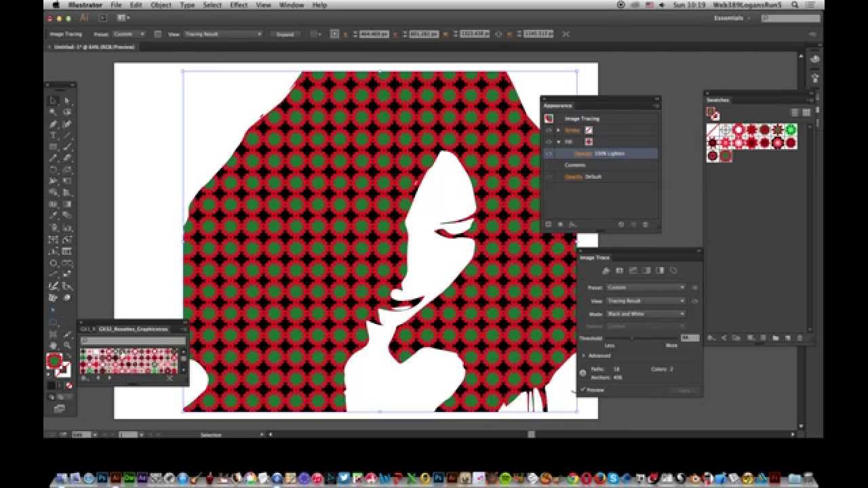The height and width of the screenshot is (488, 868).
Task: Switch to the Untitled-1 document tab
Action: (94, 47)
